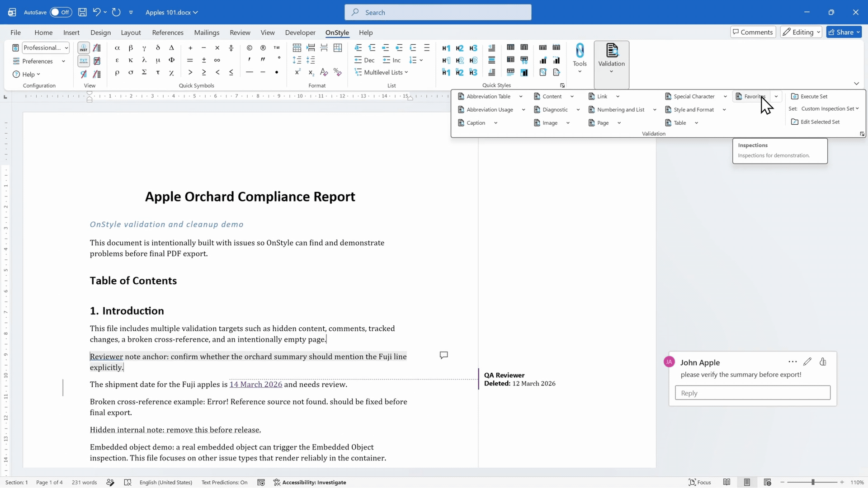Screen dimensions: 868x488
Task: Expand the Special Character inspections
Action: pos(725,96)
